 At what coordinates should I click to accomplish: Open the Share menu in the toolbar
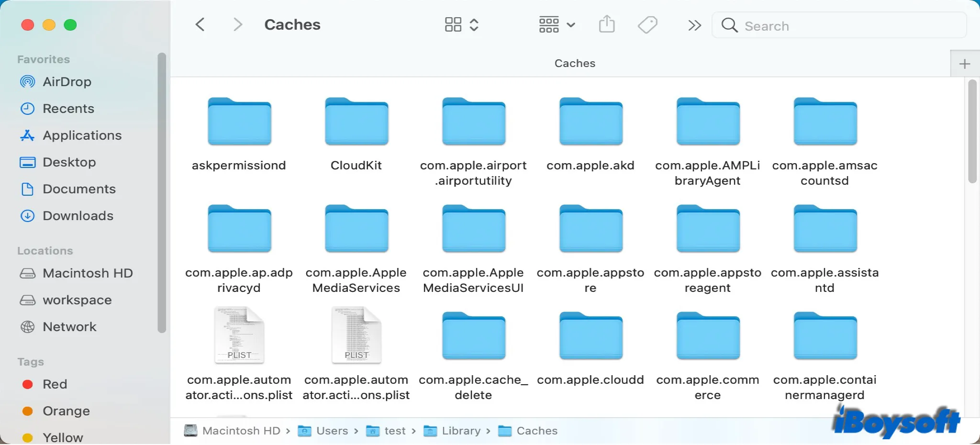pos(607,24)
